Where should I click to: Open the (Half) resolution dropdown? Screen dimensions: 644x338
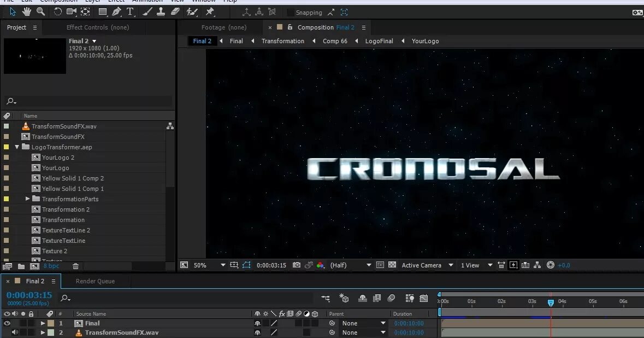point(350,265)
